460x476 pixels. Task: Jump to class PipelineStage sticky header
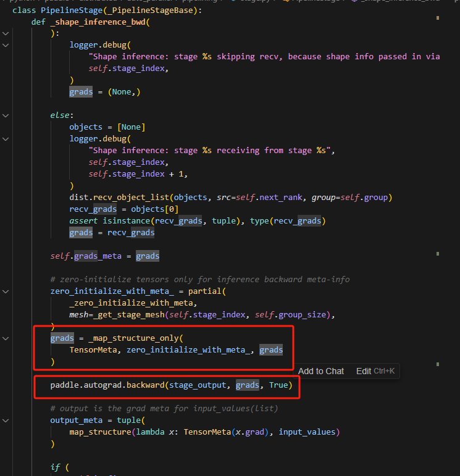point(106,10)
